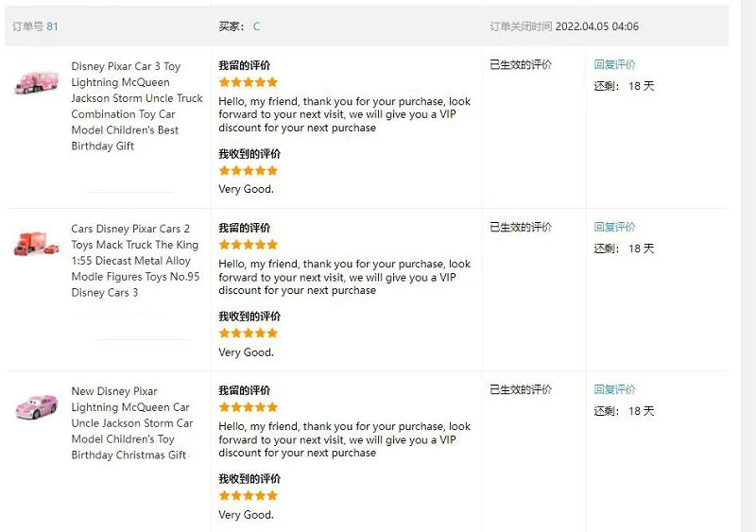
Task: Click the order close time 2022.04.05 04:06
Action: (x=596, y=26)
